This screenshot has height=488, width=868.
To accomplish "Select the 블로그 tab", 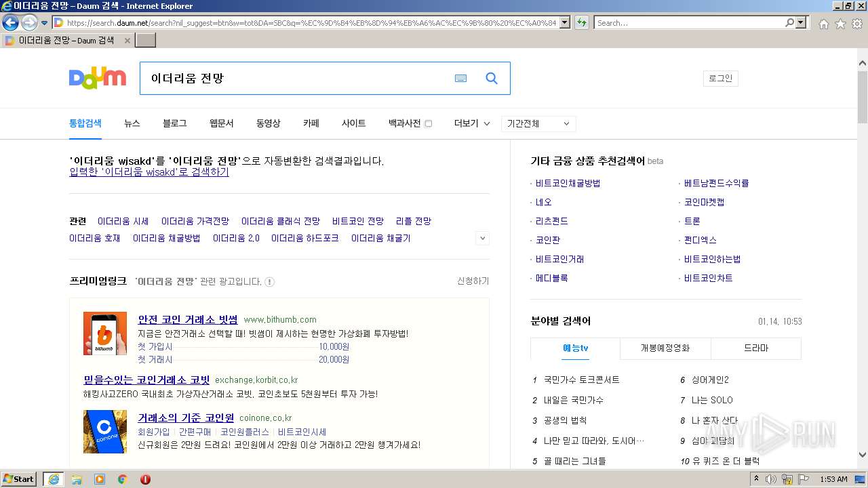I will pos(175,123).
